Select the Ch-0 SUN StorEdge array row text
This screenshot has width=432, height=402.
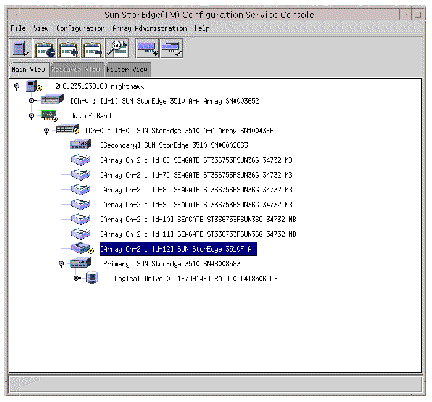click(x=179, y=130)
